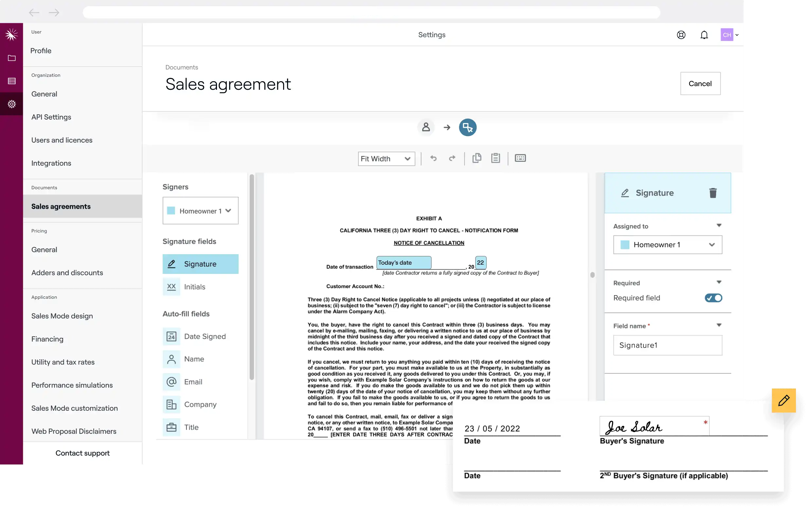Redo the last document change
Viewport: 812px width, 511px height.
(x=452, y=158)
